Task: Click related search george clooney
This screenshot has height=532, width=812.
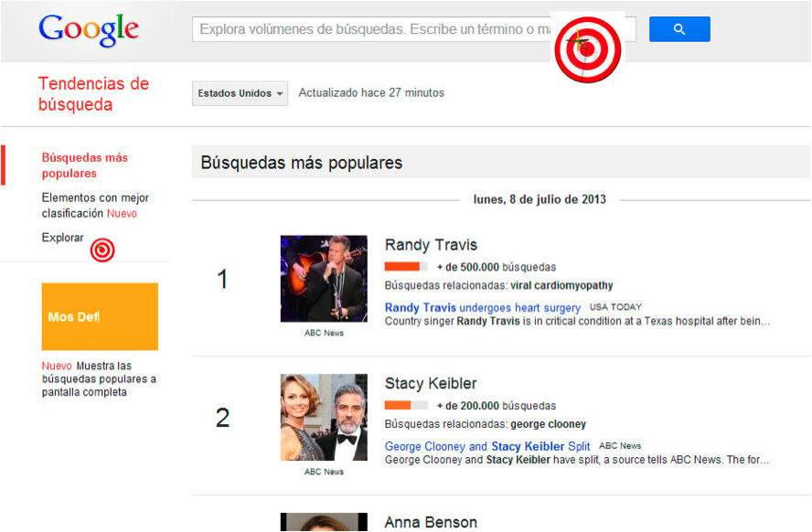Action: pos(548,424)
